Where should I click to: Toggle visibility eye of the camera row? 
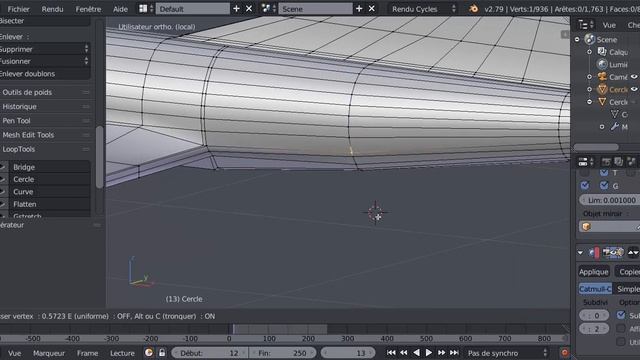point(634,76)
